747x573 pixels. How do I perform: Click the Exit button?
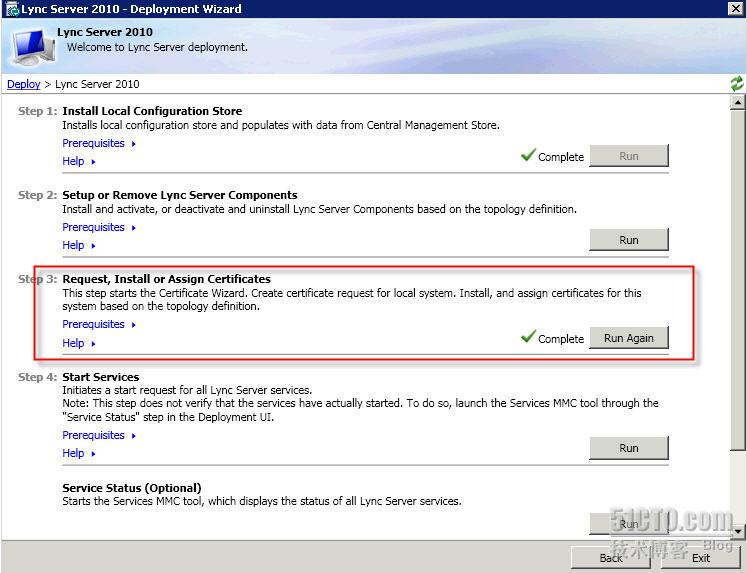tap(701, 558)
